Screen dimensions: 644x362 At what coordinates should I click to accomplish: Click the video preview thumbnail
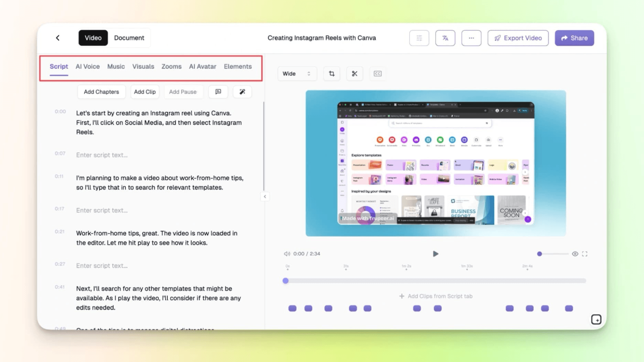[x=436, y=163]
